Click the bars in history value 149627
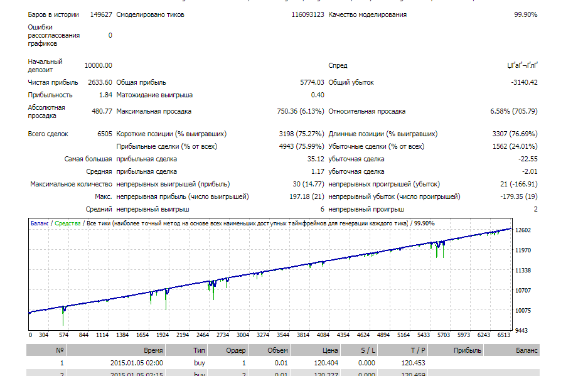 tap(101, 14)
